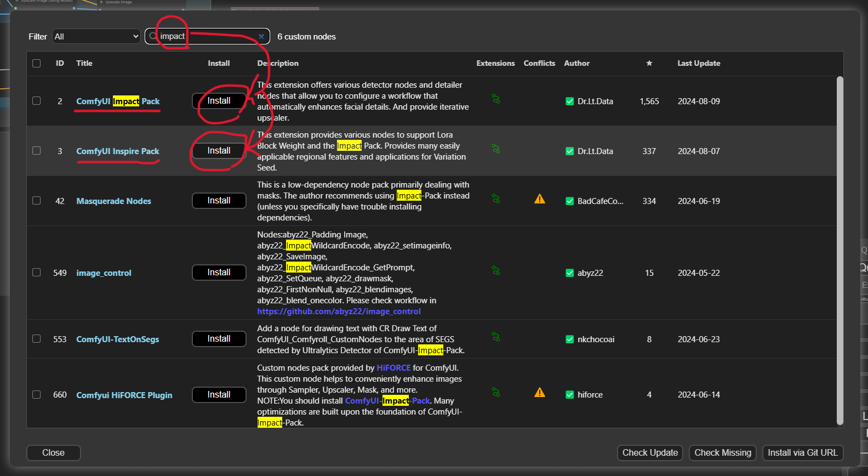This screenshot has width=868, height=476.
Task: Sort by the Extensions column header
Action: point(495,63)
